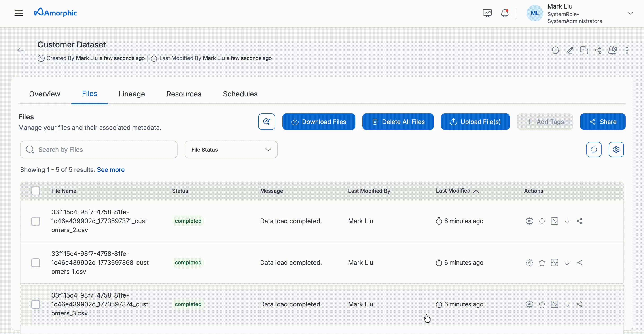This screenshot has width=644, height=334.
Task: Share customers_2.csv via its share icon
Action: [x=580, y=221]
